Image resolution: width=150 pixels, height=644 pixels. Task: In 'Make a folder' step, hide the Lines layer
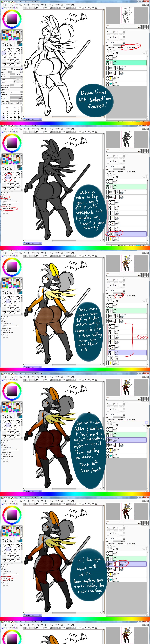point(107,186)
